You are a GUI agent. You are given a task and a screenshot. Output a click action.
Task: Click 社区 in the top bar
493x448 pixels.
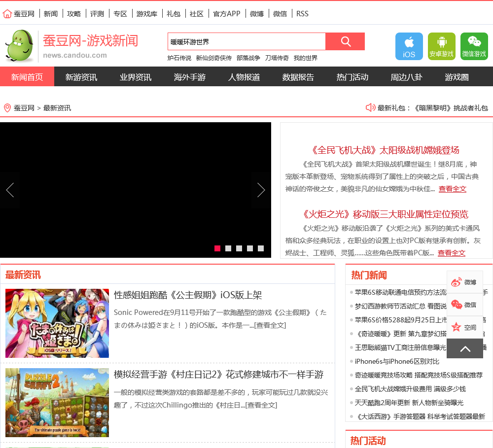(x=197, y=14)
